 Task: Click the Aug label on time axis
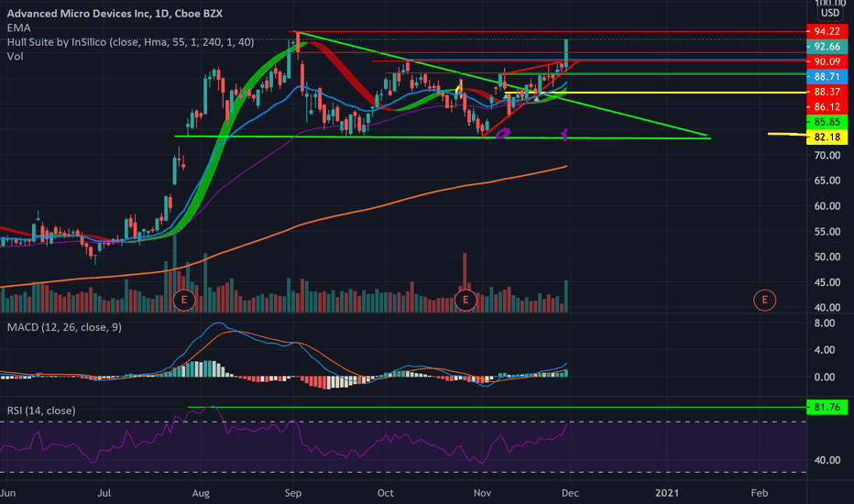coord(201,493)
